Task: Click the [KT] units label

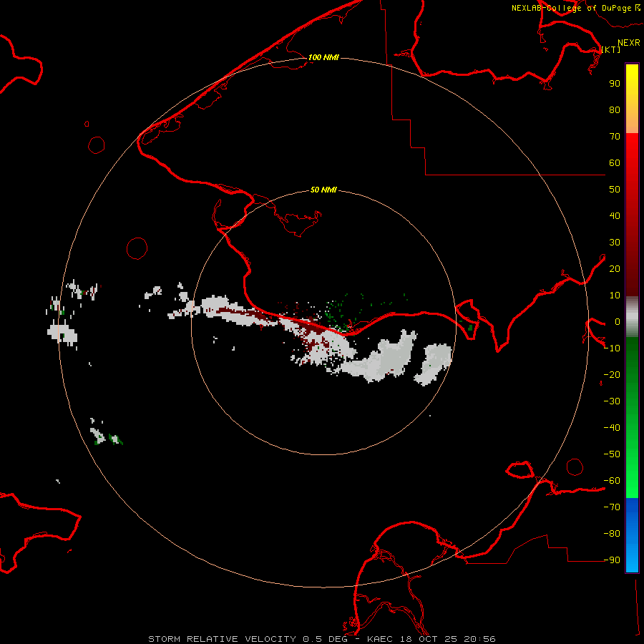Action: (x=611, y=49)
